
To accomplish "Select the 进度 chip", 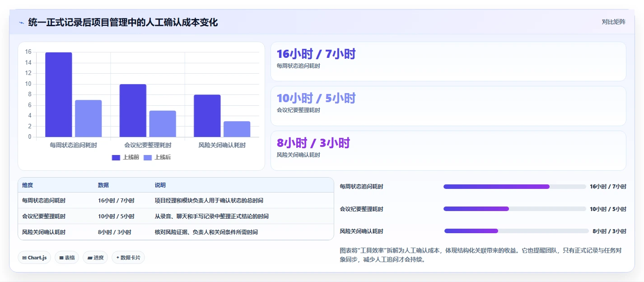I will pos(95,258).
